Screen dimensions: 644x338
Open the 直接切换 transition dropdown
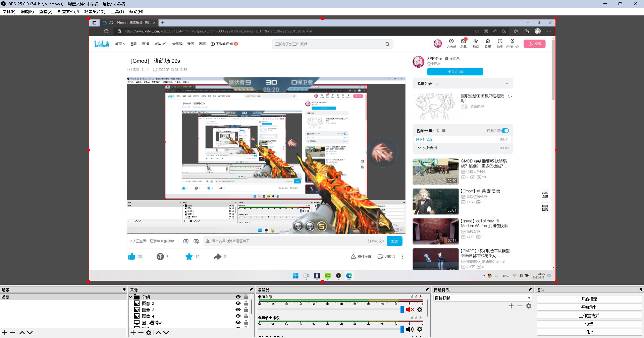click(x=483, y=298)
